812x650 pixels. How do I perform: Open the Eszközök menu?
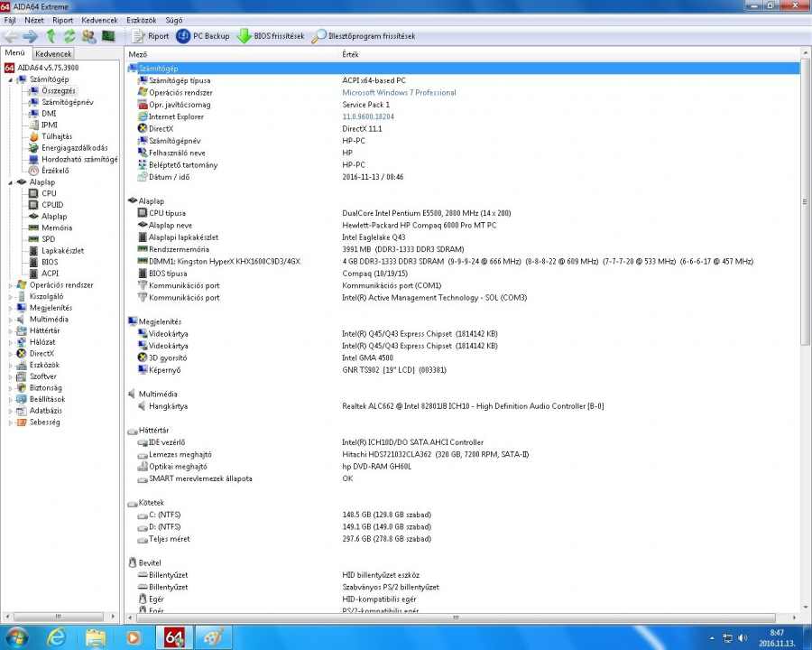click(x=142, y=20)
